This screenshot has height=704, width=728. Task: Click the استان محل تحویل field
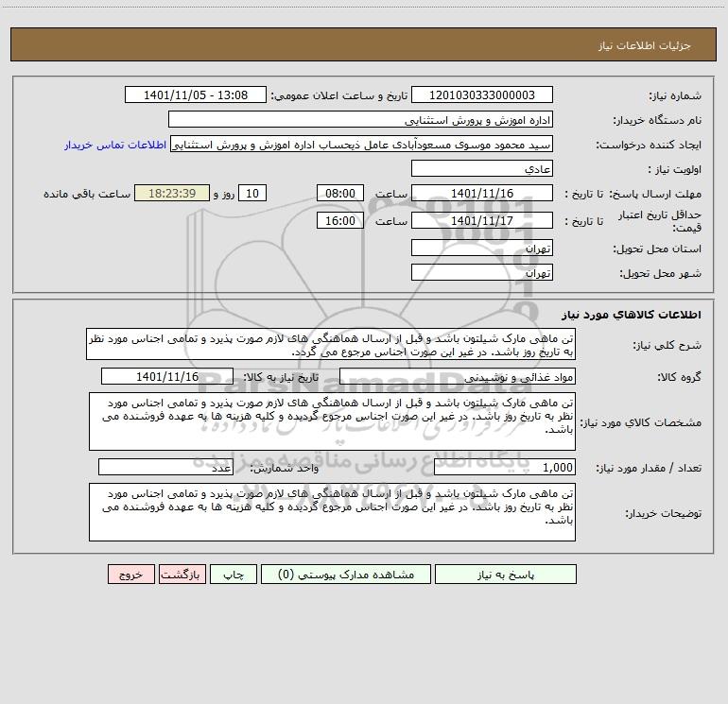tap(482, 248)
